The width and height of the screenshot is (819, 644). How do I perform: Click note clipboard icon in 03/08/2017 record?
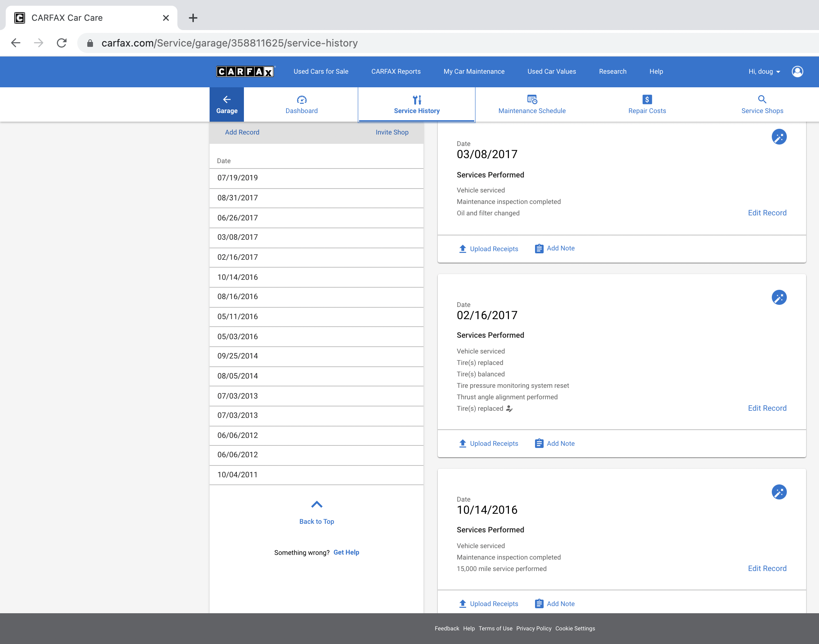tap(539, 249)
